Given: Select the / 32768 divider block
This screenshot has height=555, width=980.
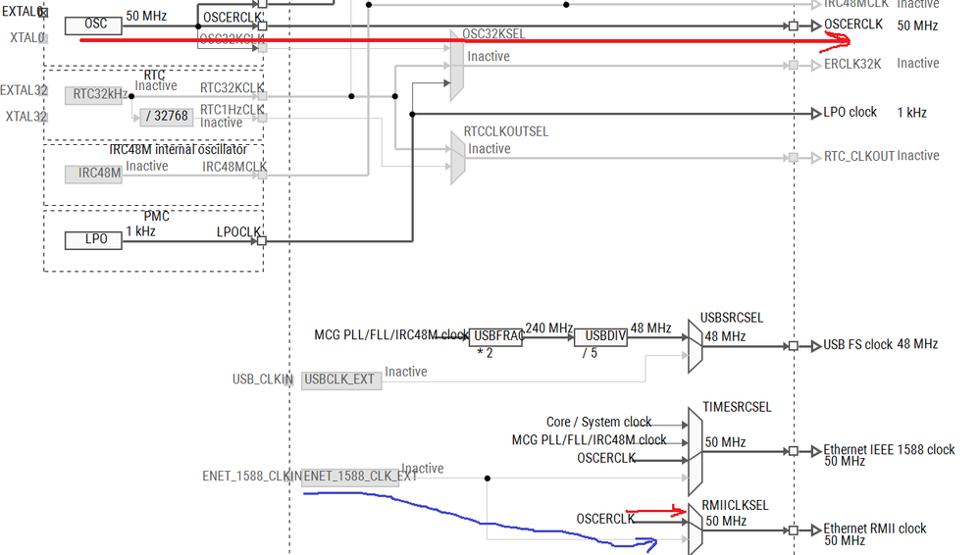Looking at the screenshot, I should click(x=167, y=117).
